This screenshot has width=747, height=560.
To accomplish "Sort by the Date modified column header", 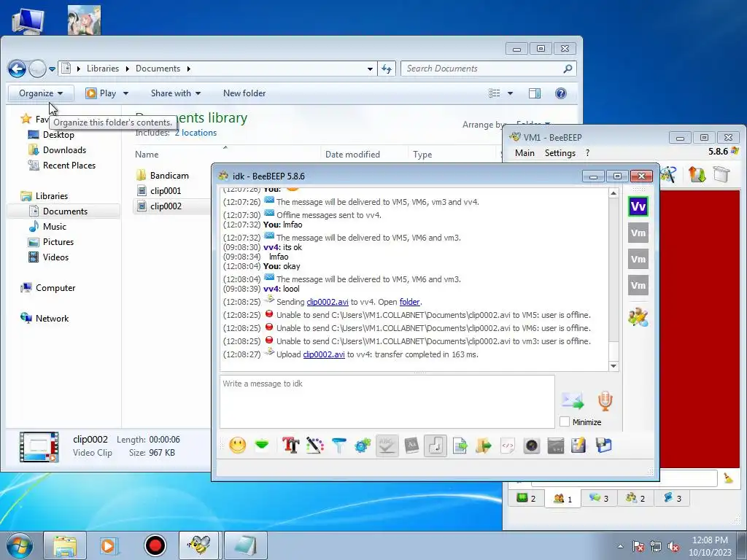I will [x=352, y=155].
